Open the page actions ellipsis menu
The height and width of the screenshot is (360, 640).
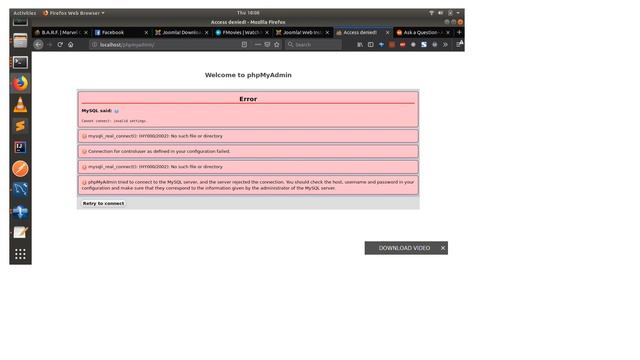pyautogui.click(x=258, y=44)
